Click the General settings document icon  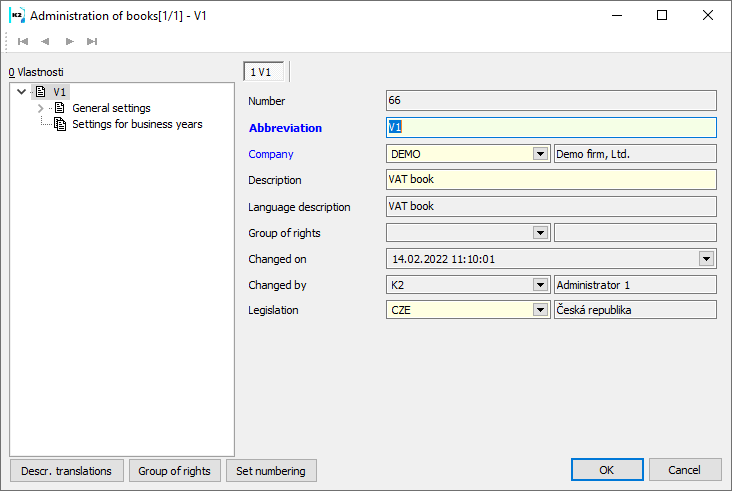click(60, 108)
